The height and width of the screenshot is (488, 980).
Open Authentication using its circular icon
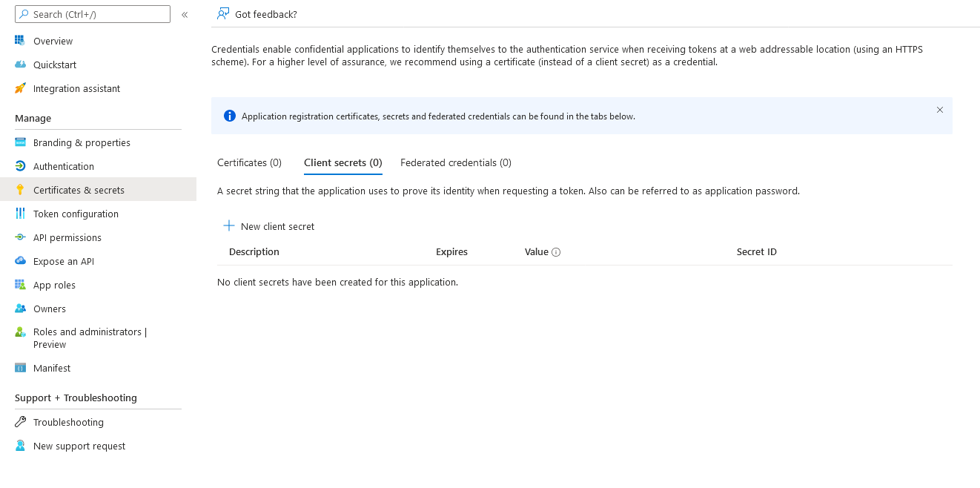click(20, 166)
